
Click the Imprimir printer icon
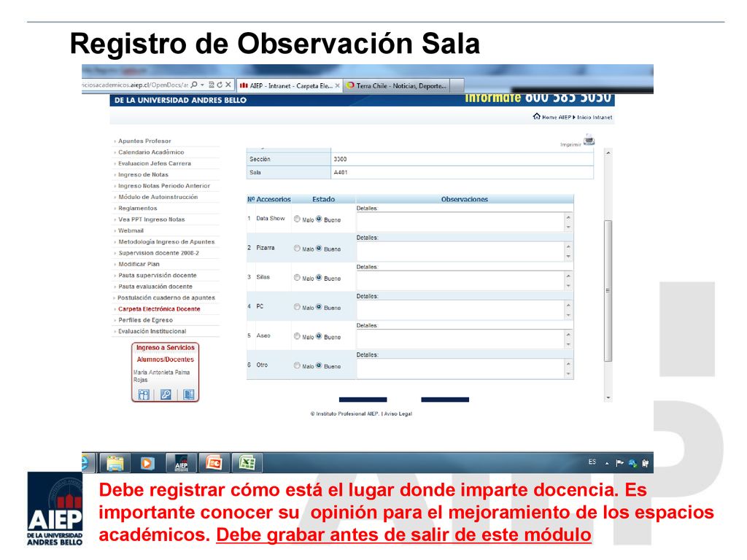coord(589,140)
